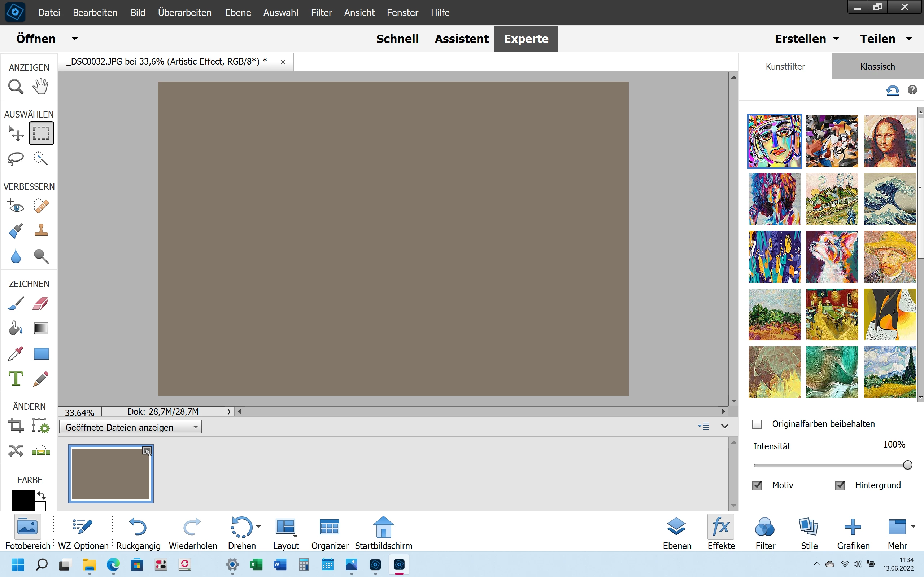Click the reset effect arrow icon
Screen dimensions: 924x577
(892, 90)
